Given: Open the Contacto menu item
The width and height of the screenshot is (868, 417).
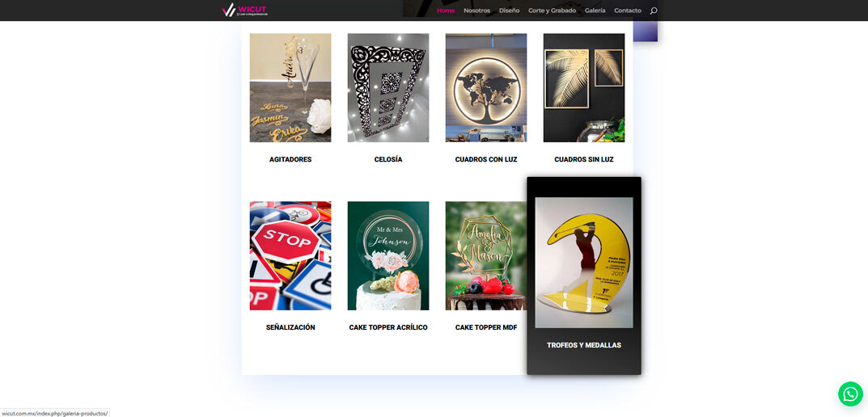Looking at the screenshot, I should [628, 11].
